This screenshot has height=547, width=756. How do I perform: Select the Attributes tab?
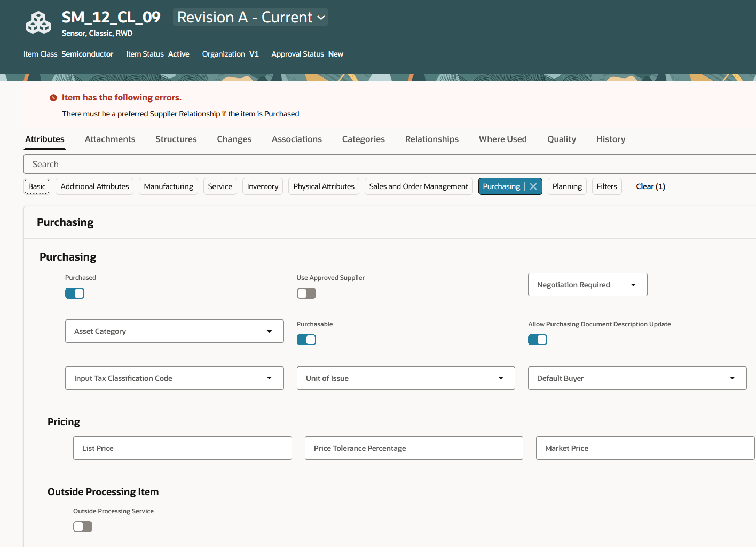point(45,139)
